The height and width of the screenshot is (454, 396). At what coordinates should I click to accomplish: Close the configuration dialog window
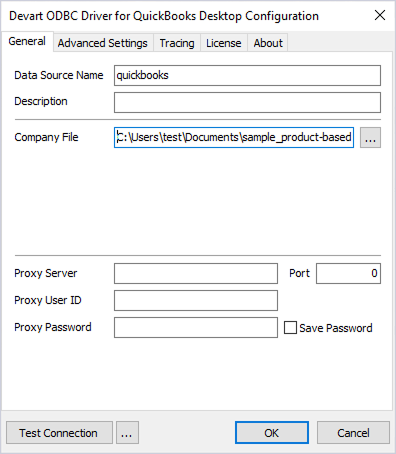click(380, 15)
